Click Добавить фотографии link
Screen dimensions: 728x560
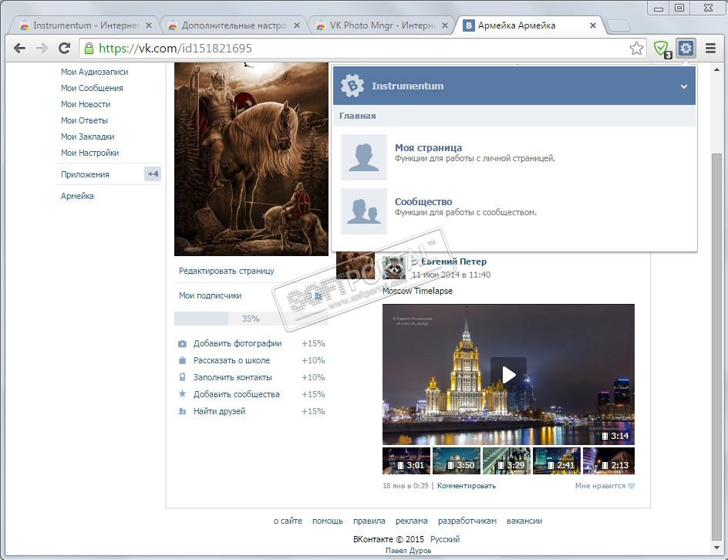coord(238,343)
